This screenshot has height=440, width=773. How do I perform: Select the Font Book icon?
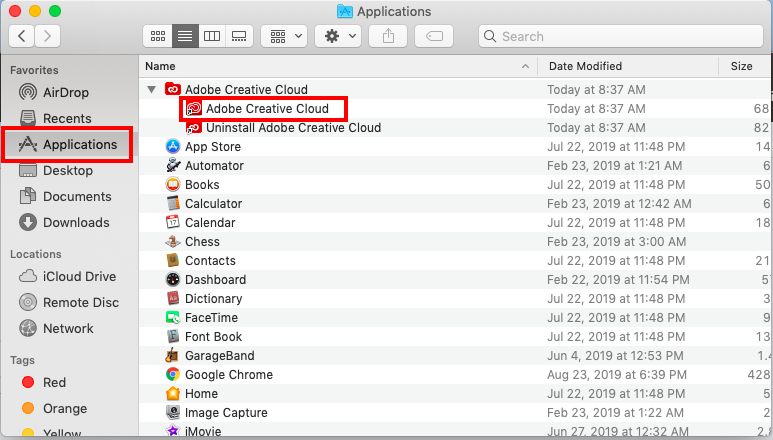[173, 336]
